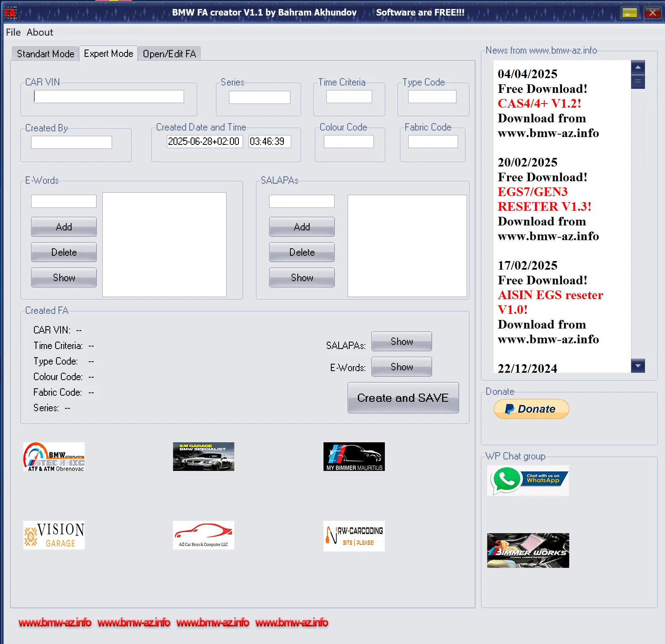Open the RW-Carcoding sponsor logo
The width and height of the screenshot is (665, 644).
354,536
